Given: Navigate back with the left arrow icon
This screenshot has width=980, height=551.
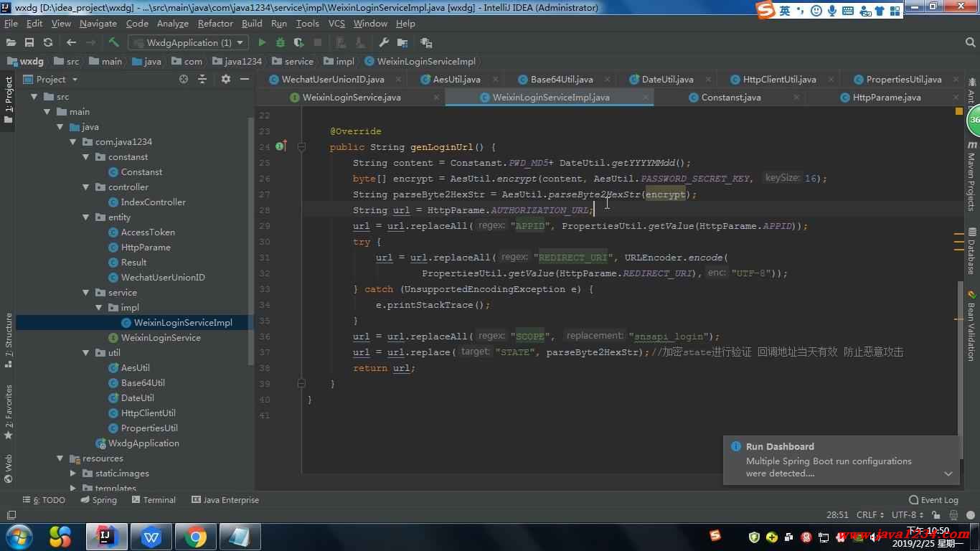Looking at the screenshot, I should click(x=71, y=43).
